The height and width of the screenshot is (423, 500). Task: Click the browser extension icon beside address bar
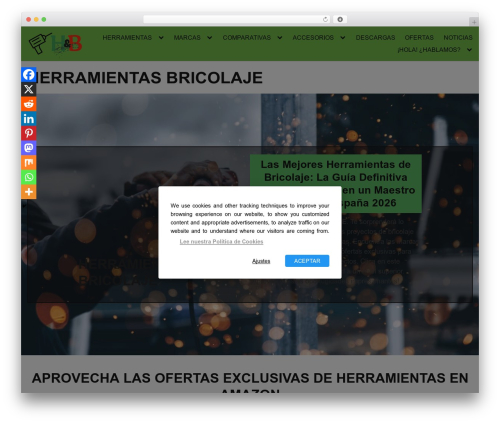coord(340,19)
